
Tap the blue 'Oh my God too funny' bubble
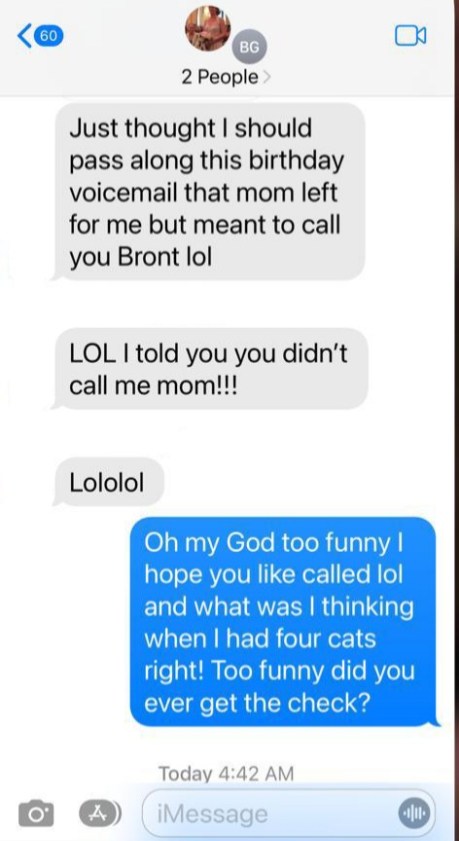[x=284, y=622]
